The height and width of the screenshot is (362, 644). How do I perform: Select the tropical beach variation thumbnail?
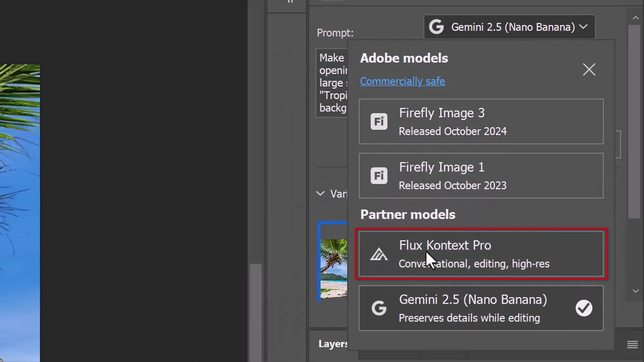click(x=334, y=265)
